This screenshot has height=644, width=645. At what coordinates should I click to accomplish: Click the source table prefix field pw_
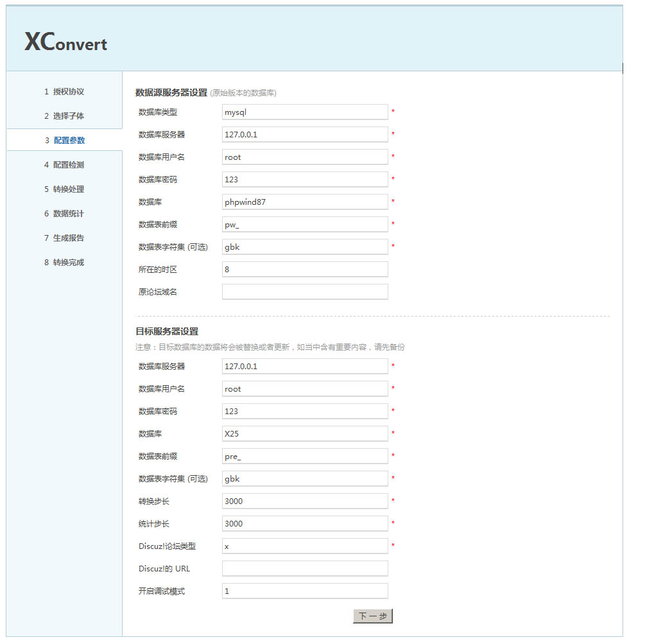pyautogui.click(x=305, y=225)
